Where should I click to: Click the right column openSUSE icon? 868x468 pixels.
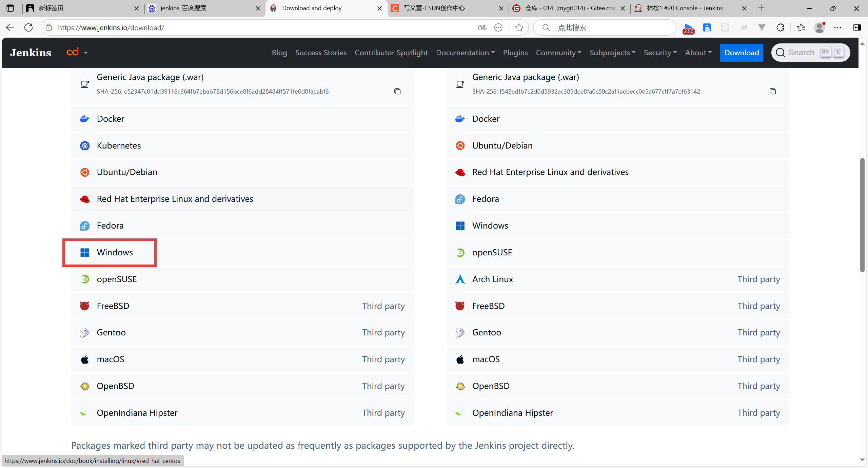pos(460,252)
